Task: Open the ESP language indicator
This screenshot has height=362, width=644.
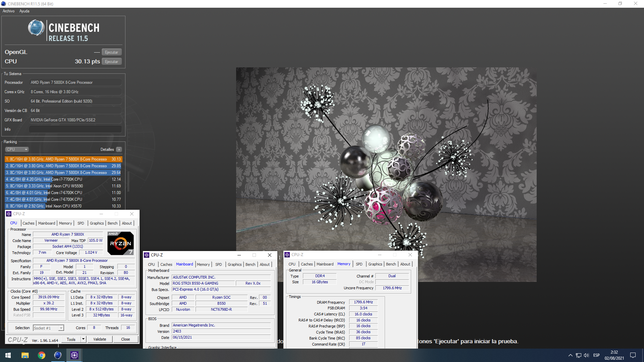Action: click(x=596, y=355)
